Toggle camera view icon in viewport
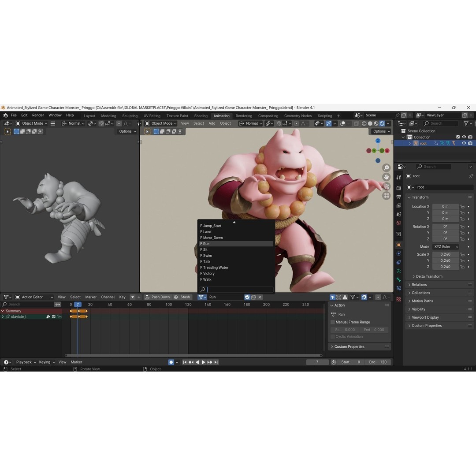 (x=386, y=186)
